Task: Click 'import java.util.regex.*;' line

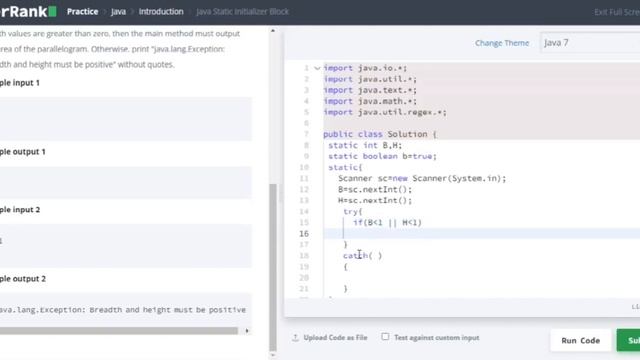Action: 385,112
